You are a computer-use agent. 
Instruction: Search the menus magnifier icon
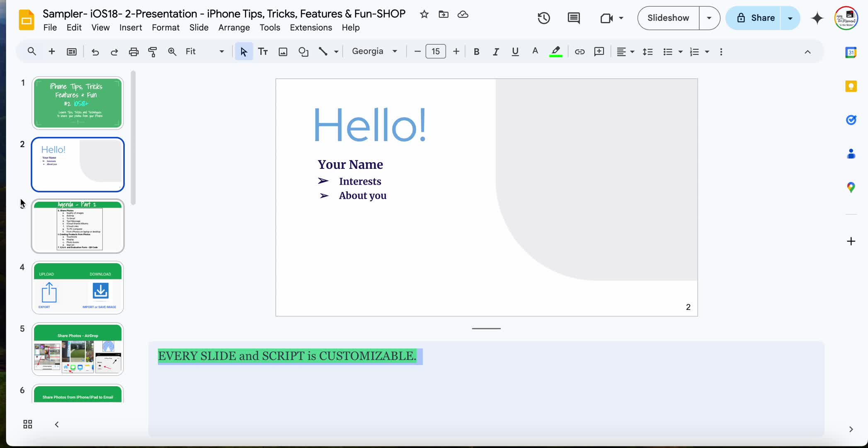(x=32, y=51)
